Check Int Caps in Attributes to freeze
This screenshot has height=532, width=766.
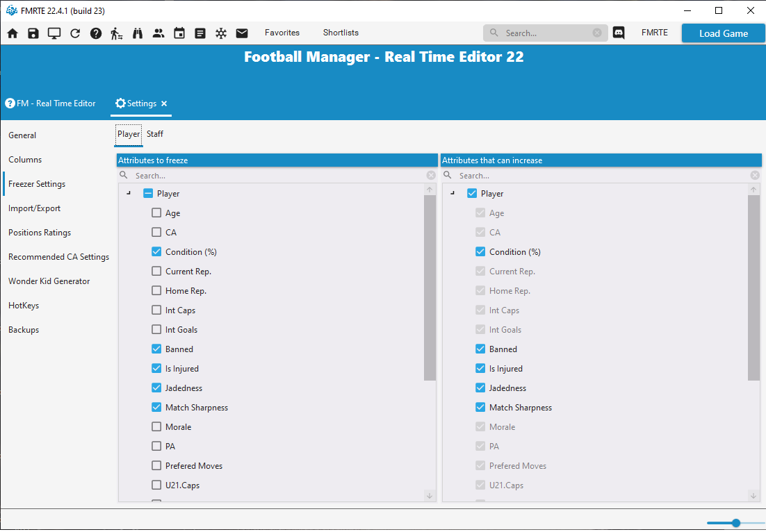coord(156,310)
